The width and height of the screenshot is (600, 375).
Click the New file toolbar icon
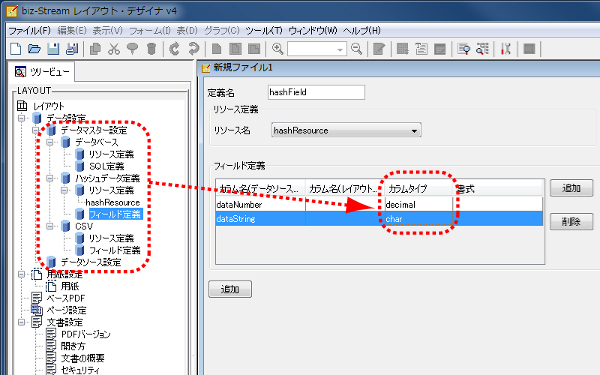[16, 49]
